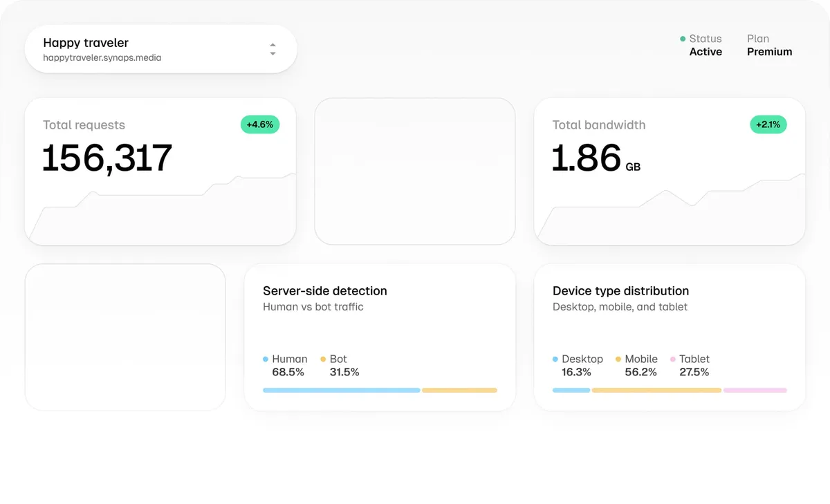
Task: Click the Plan label
Action: (x=758, y=39)
